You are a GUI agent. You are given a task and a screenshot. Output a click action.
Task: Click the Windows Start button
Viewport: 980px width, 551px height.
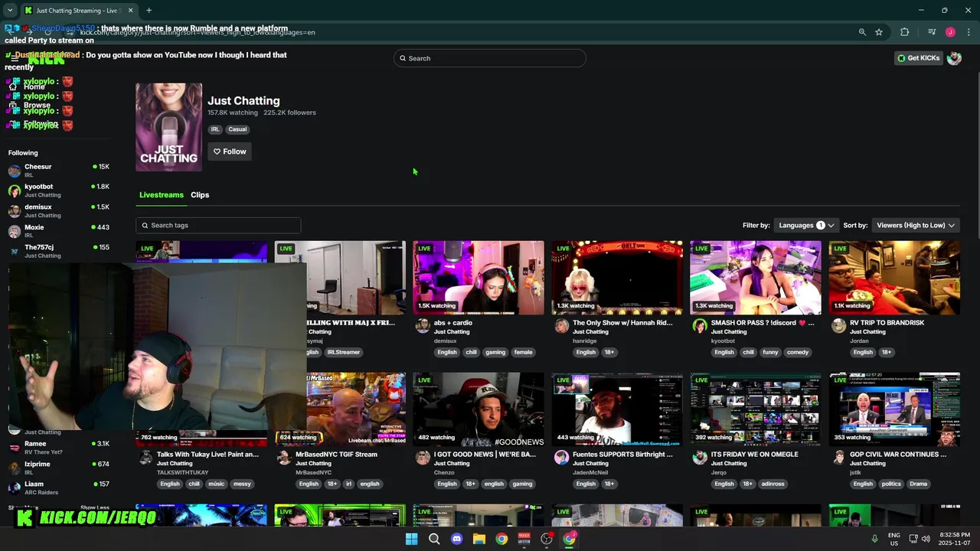pos(411,539)
